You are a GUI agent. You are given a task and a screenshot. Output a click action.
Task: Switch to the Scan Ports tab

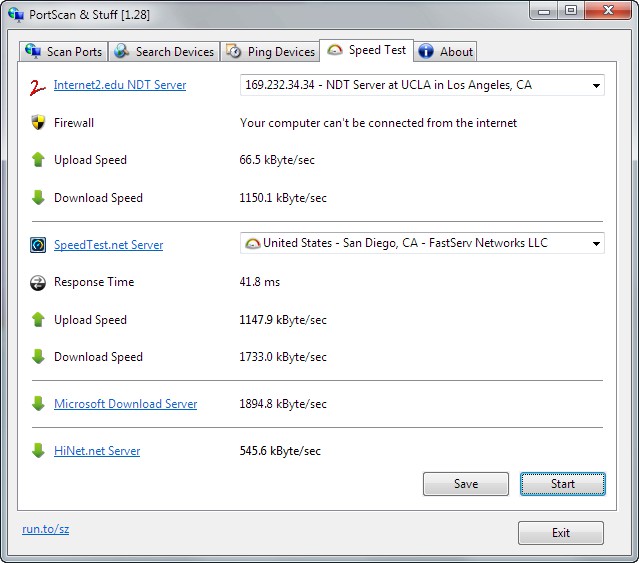point(64,52)
